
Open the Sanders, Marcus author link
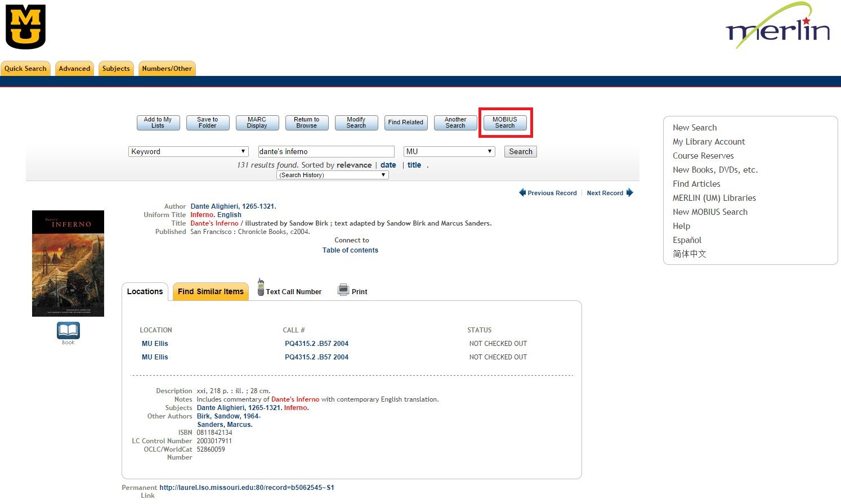coord(225,425)
